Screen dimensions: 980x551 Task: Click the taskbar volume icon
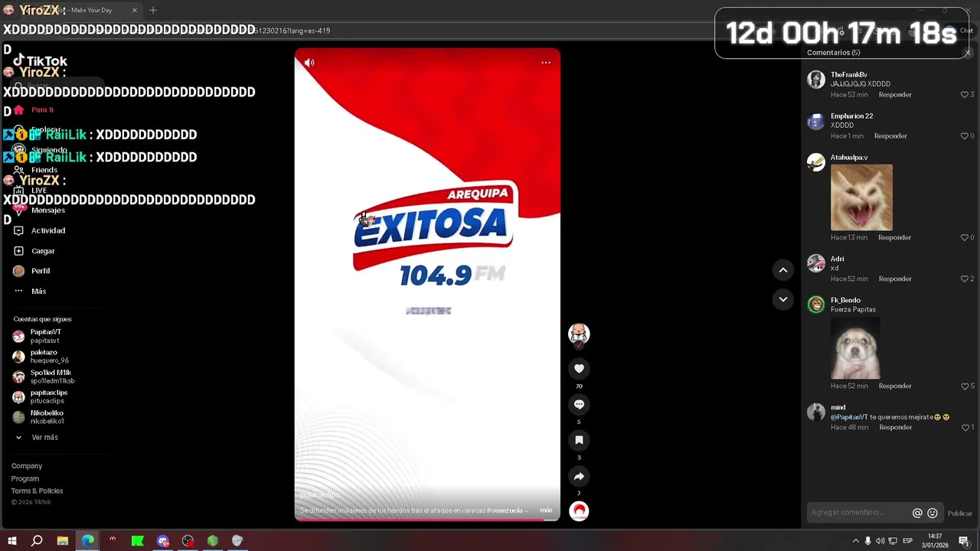[880, 541]
